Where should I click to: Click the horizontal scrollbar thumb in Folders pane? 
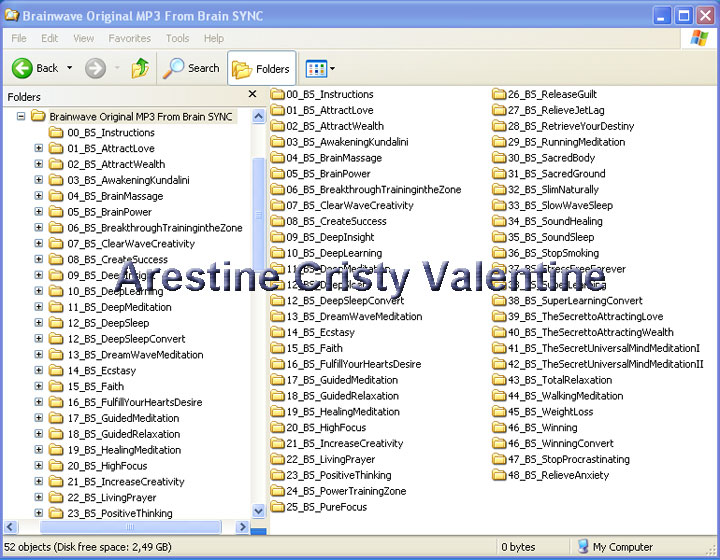click(x=130, y=527)
